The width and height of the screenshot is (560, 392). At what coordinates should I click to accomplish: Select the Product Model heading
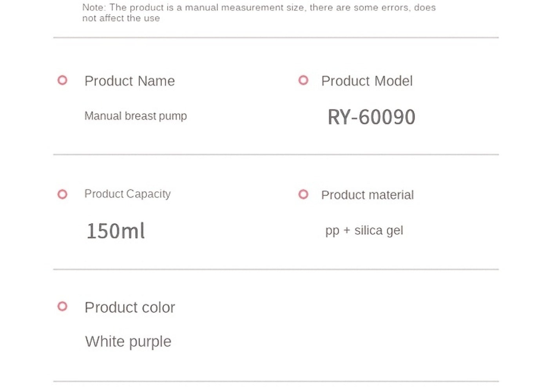pyautogui.click(x=367, y=81)
